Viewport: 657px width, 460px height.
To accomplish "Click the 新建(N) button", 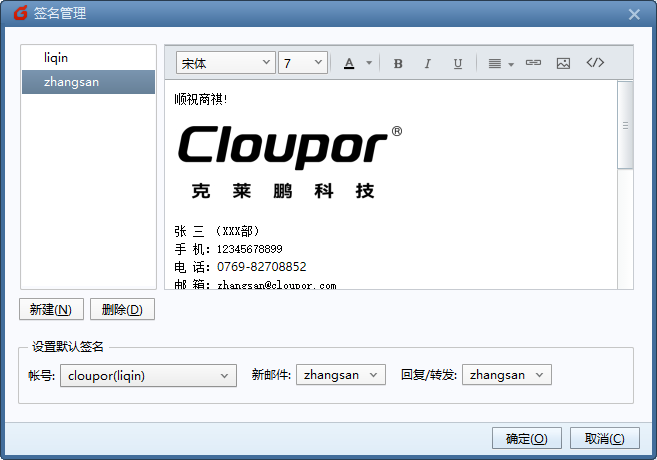I will point(51,309).
